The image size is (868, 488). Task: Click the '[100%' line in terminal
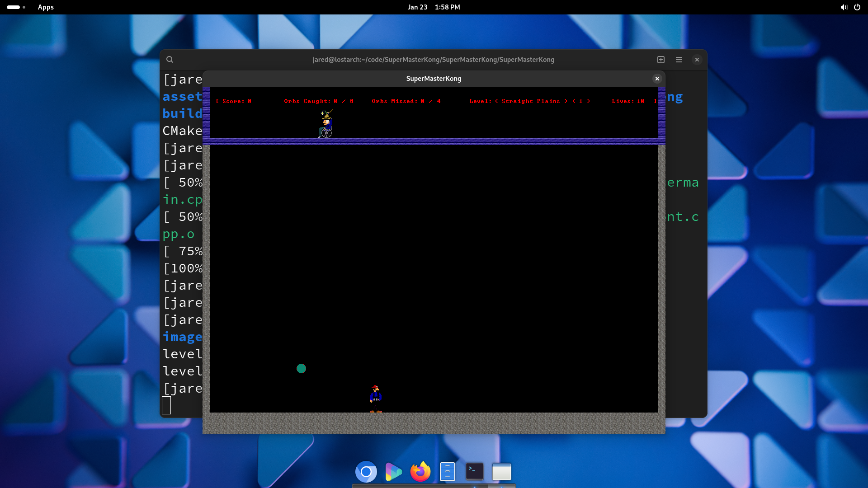(x=183, y=268)
